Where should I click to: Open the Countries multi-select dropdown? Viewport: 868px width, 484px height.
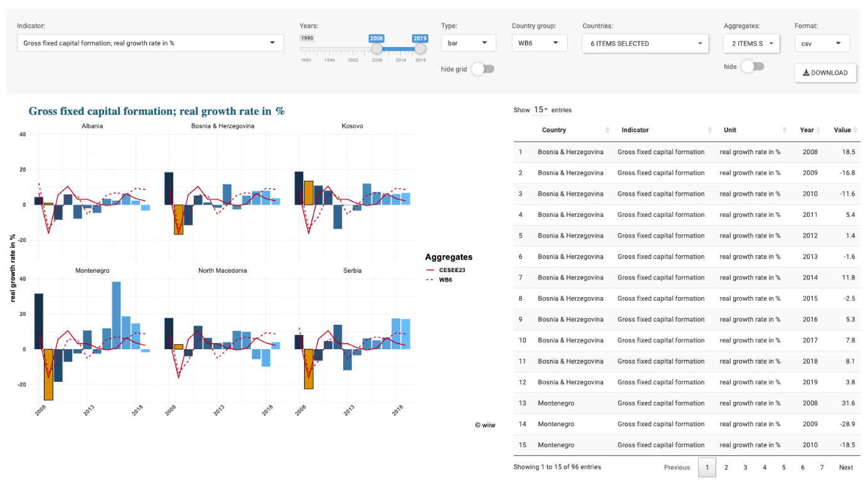[x=645, y=44]
